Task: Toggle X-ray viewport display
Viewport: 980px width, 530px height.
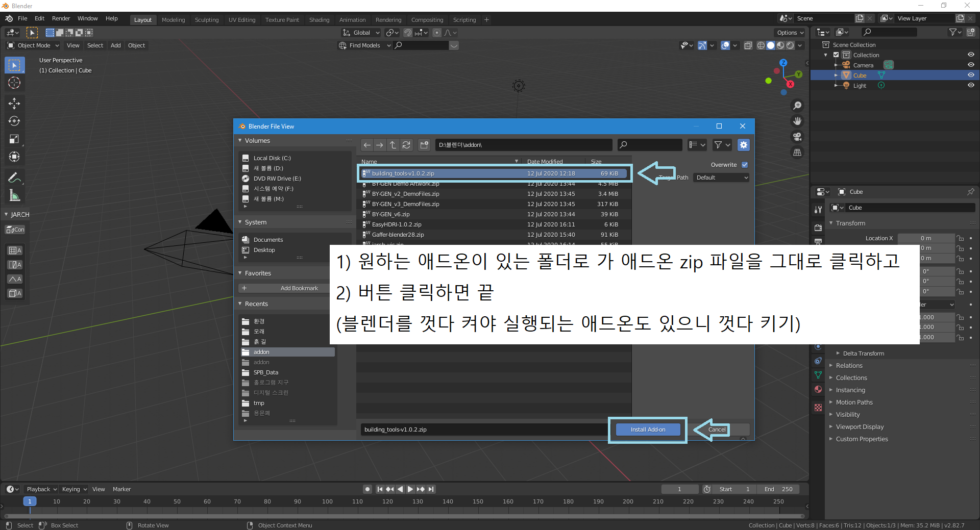Action: pyautogui.click(x=748, y=45)
